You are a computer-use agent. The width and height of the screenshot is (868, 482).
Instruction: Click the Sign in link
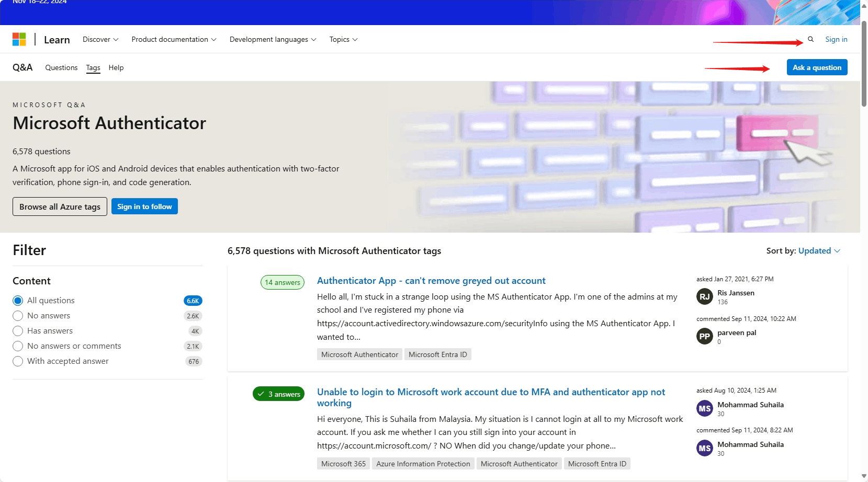pyautogui.click(x=836, y=39)
